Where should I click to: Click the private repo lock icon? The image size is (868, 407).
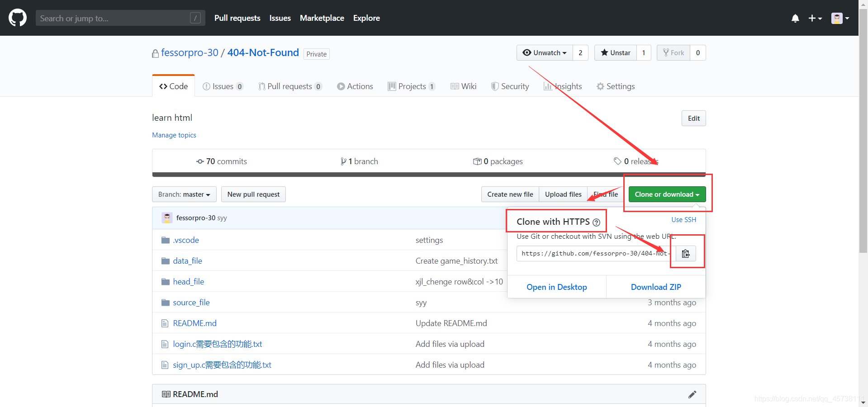tap(155, 53)
